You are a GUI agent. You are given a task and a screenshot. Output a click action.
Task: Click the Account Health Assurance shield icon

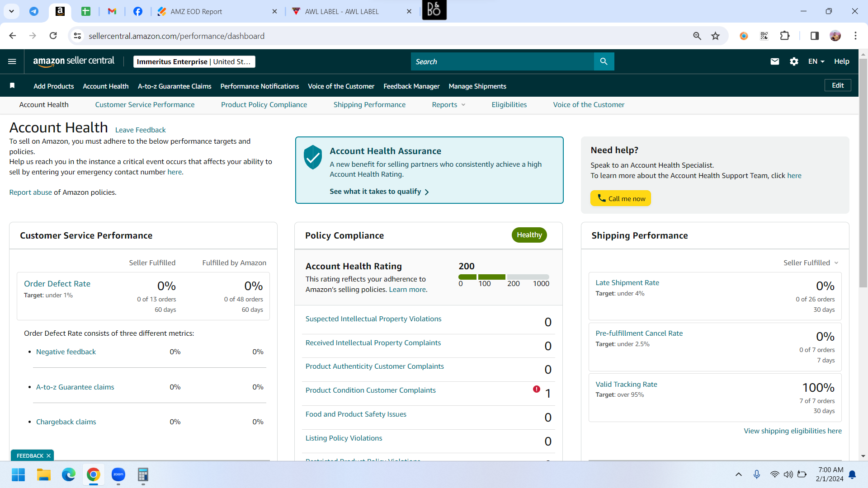(313, 157)
